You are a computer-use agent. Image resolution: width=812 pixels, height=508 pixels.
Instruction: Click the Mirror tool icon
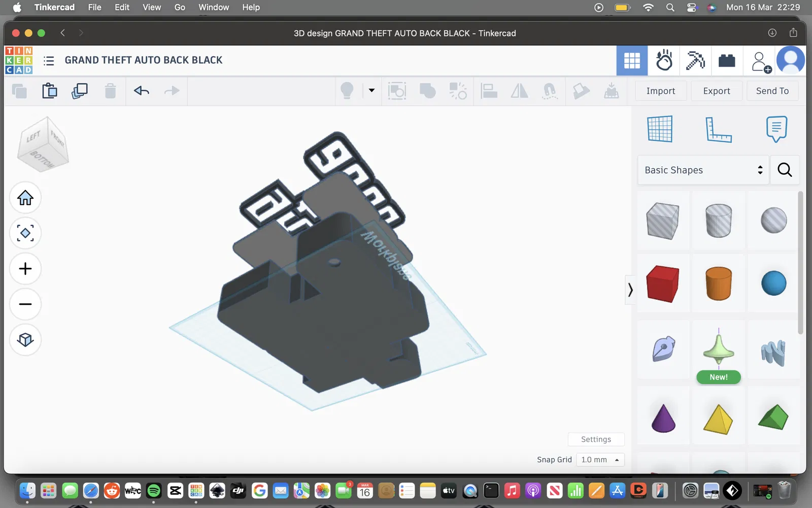[x=519, y=91]
